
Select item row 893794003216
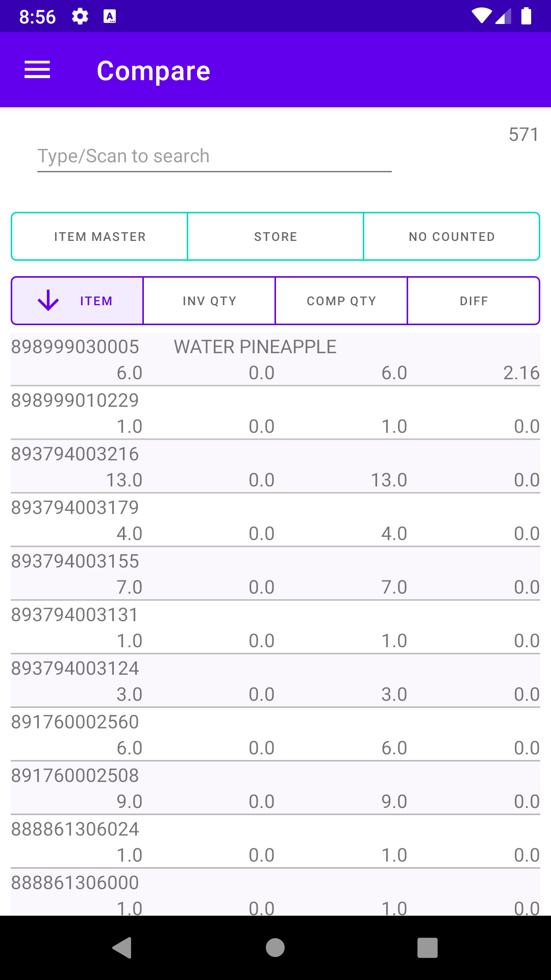[x=275, y=467]
